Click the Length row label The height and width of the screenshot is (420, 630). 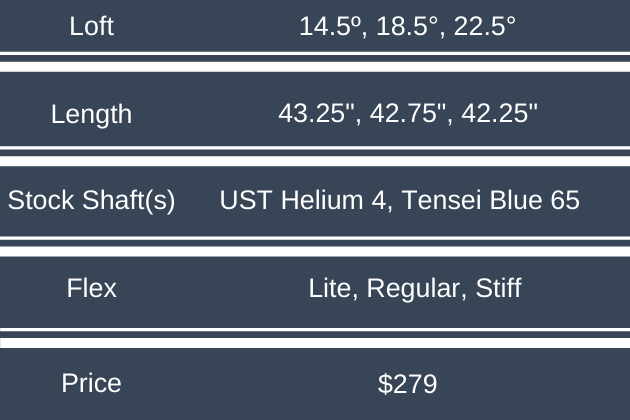point(91,114)
